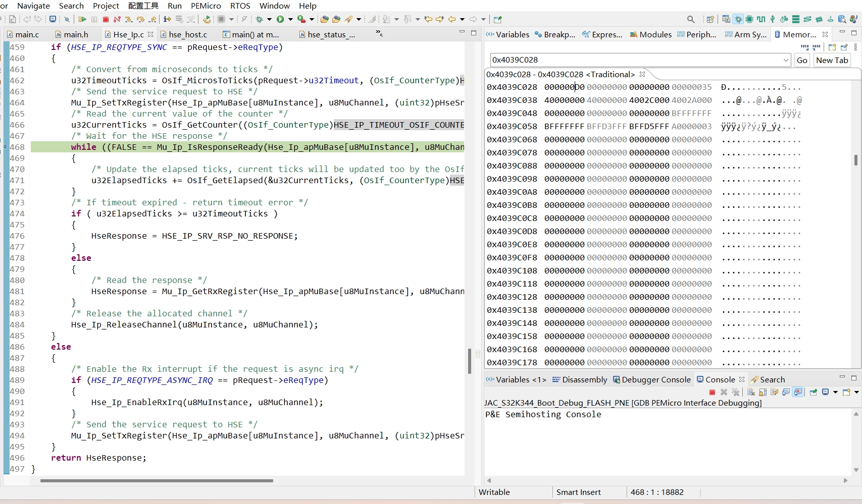Click the Open Perspective icon
The image size is (862, 504).
[x=711, y=19]
